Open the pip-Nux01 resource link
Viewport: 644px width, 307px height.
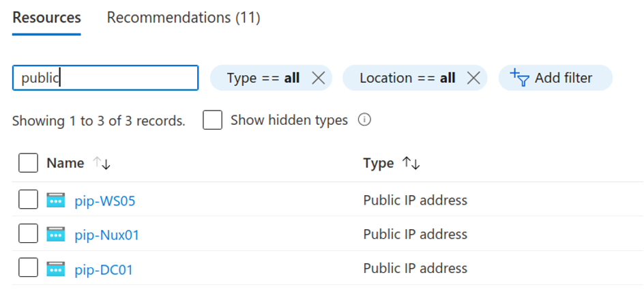point(106,235)
